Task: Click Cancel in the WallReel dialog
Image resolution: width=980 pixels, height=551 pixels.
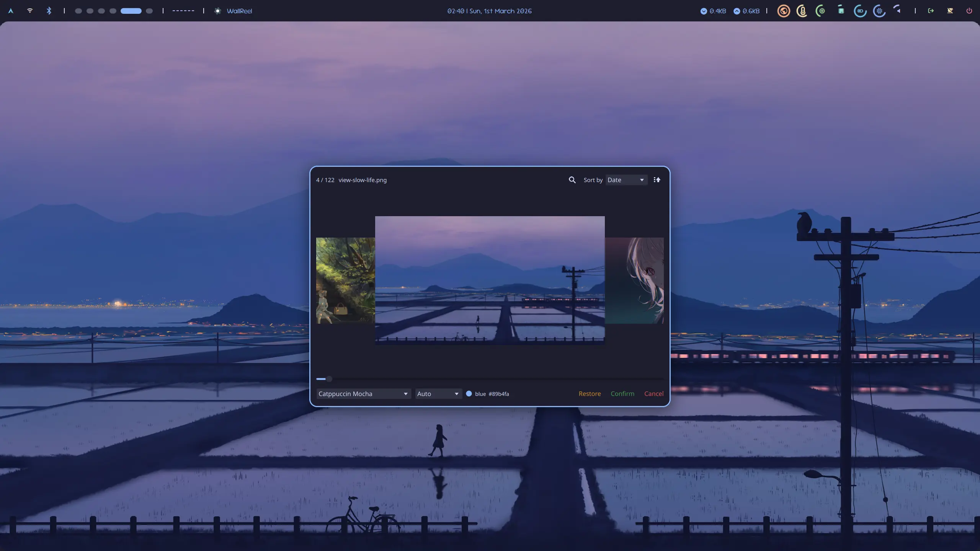Action: [x=654, y=394]
